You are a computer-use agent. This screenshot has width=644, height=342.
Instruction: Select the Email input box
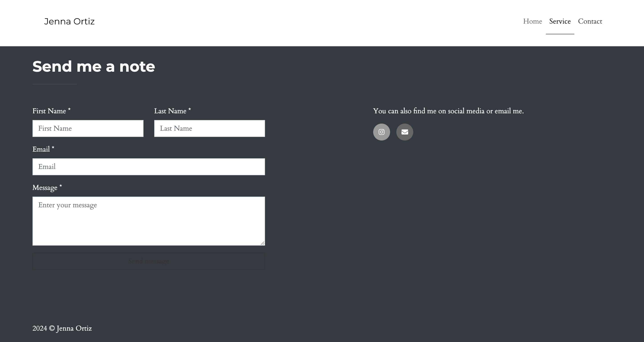pos(148,167)
